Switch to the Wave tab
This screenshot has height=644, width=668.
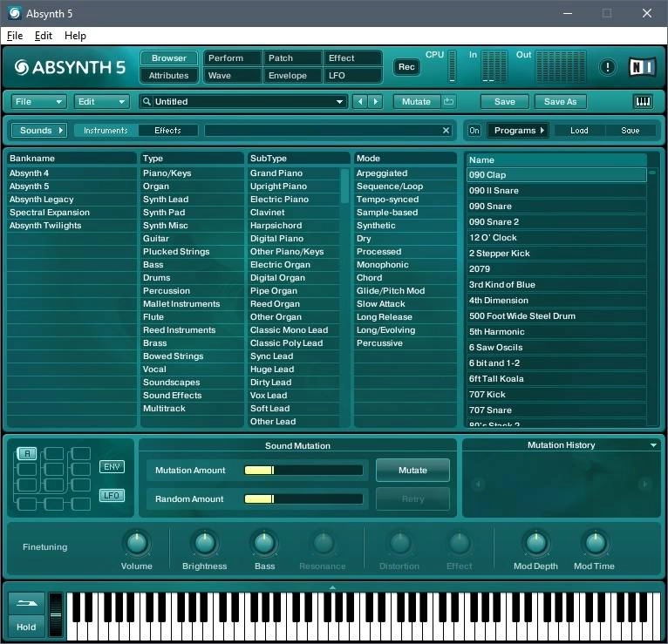[x=233, y=75]
